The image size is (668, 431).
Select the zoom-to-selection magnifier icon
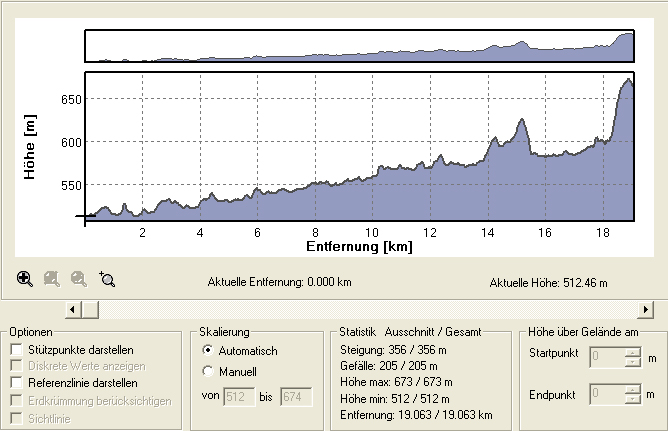point(107,280)
